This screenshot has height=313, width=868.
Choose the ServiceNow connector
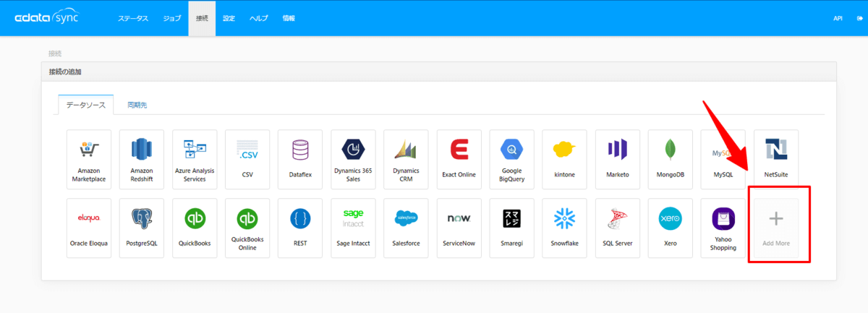pyautogui.click(x=459, y=228)
